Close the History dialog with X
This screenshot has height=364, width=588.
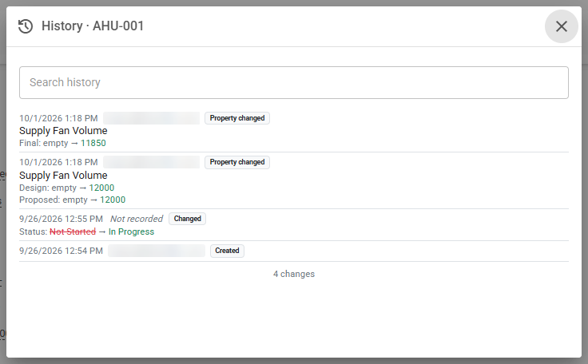coord(561,26)
